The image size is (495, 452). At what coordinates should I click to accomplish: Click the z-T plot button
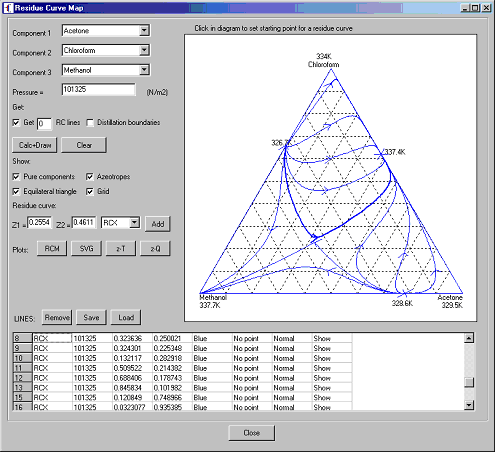click(121, 249)
